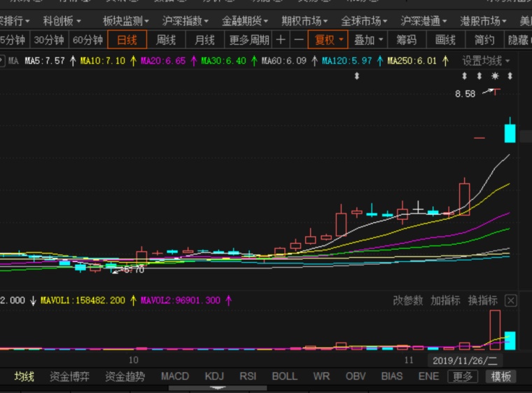
Task: Click the sun-shaped event marker above chart
Action: pyautogui.click(x=495, y=76)
